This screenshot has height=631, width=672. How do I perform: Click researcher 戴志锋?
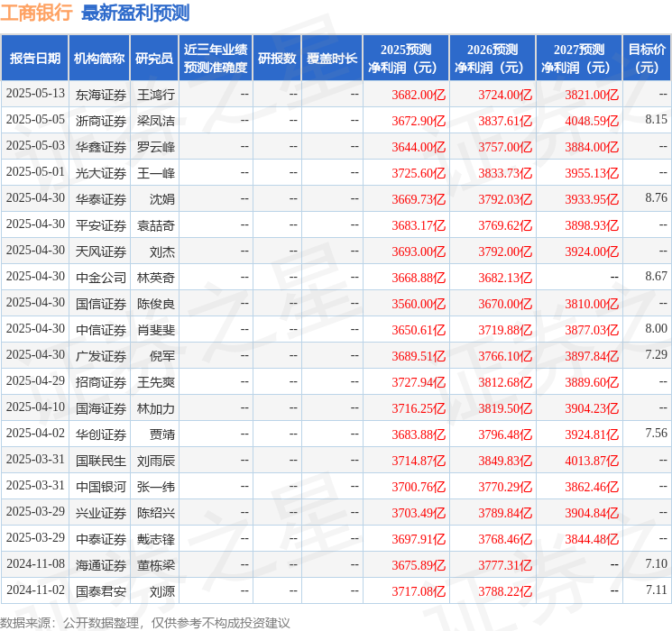click(155, 538)
